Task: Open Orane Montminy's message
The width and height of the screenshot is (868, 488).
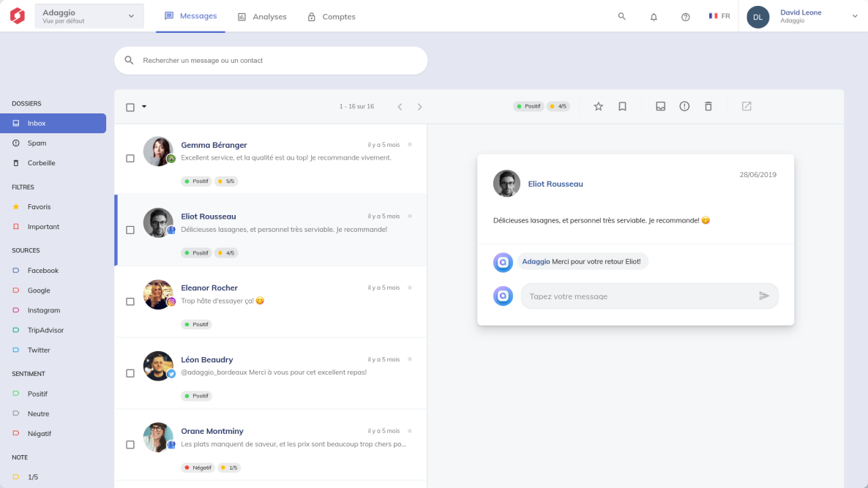Action: 271,444
